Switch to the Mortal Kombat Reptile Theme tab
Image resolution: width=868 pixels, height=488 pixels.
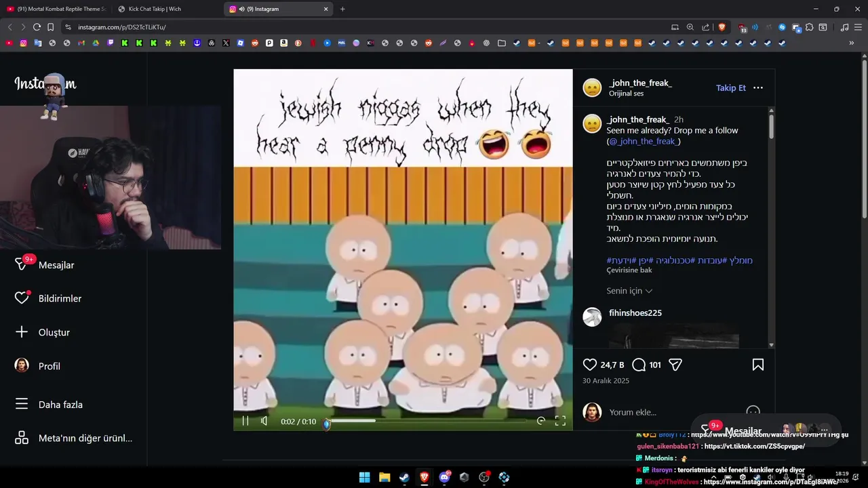[56, 9]
